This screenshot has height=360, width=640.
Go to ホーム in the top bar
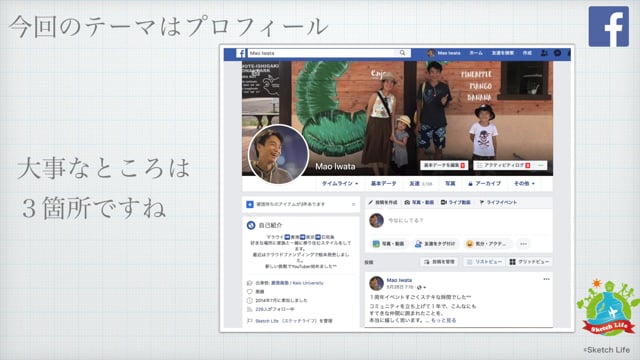pyautogui.click(x=476, y=53)
